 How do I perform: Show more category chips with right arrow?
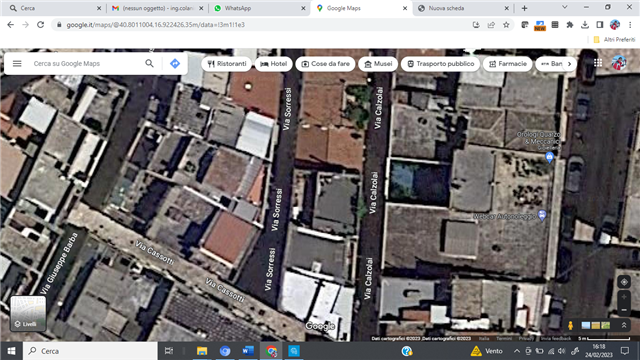569,64
